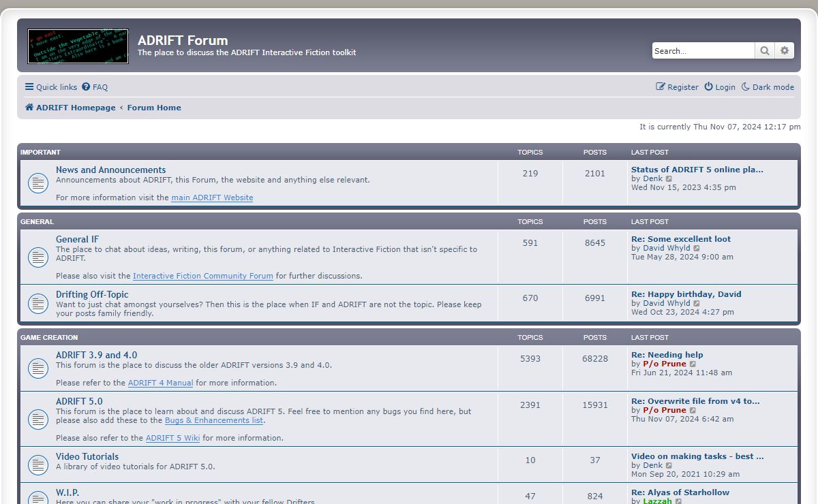The width and height of the screenshot is (818, 504).
Task: Open Forum Home breadcrumb
Action: click(x=154, y=108)
